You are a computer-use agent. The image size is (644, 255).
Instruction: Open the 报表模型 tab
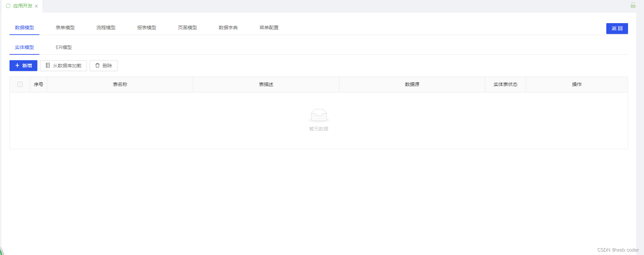coord(147,28)
